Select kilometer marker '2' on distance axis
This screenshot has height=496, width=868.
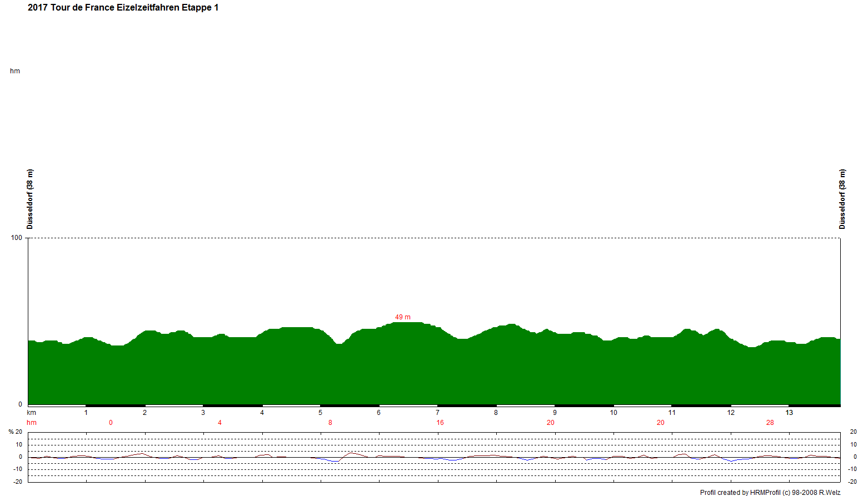coord(144,413)
